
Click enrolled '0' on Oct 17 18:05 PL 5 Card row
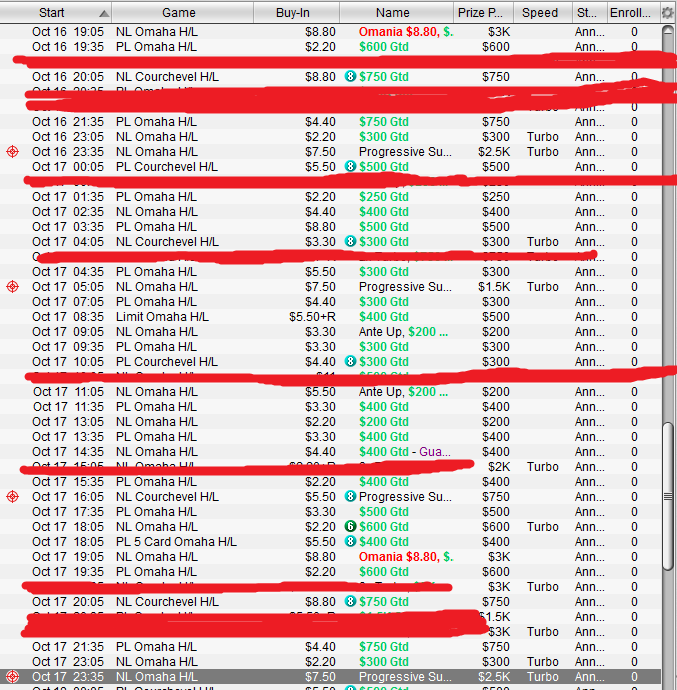click(634, 542)
